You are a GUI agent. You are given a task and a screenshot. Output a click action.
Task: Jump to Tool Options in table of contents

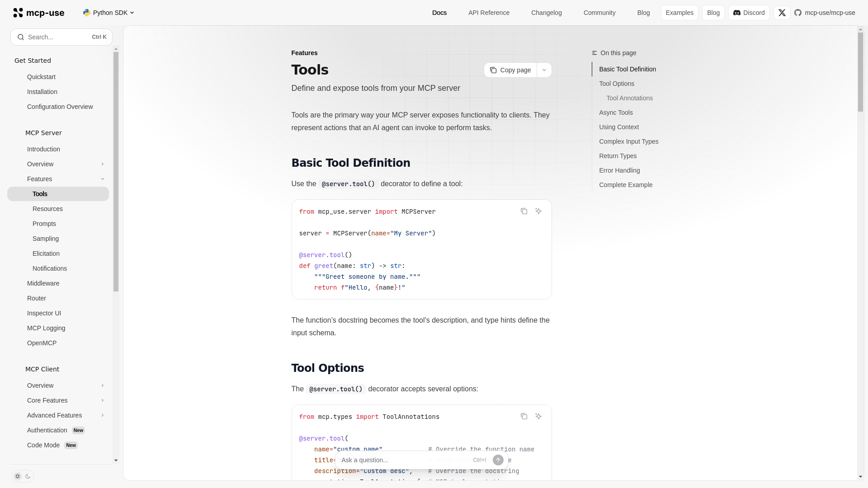pyautogui.click(x=616, y=84)
